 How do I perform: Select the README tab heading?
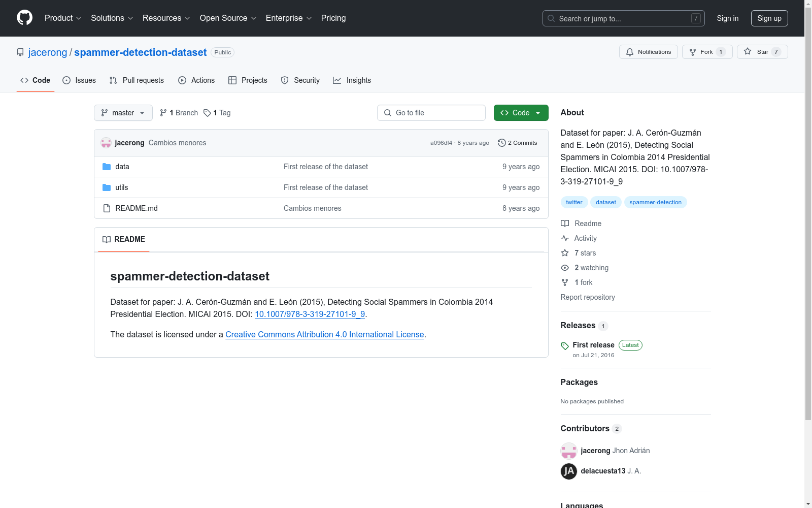[x=124, y=239]
